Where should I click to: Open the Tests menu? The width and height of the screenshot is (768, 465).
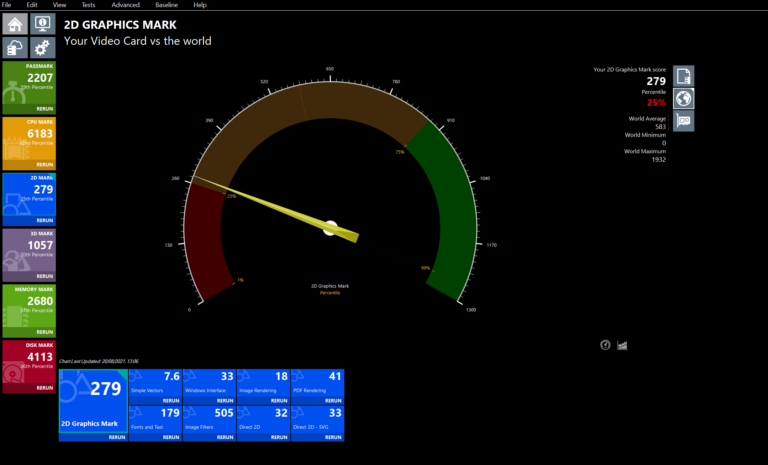(88, 5)
